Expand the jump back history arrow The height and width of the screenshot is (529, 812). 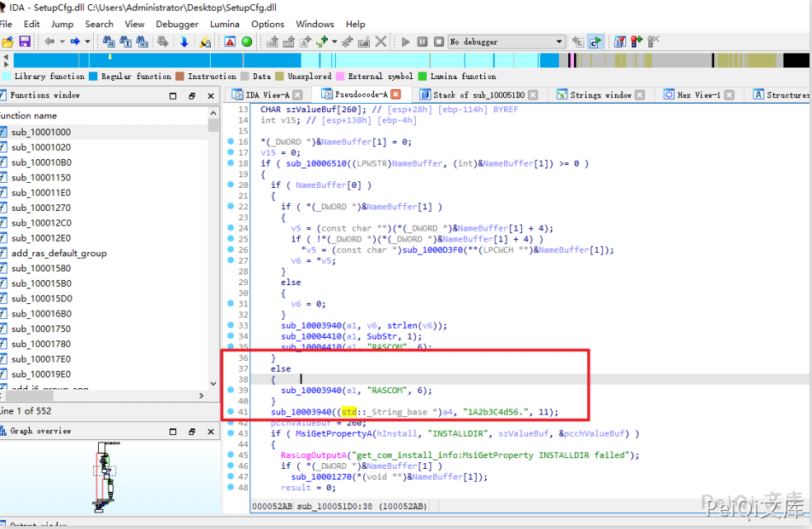pos(62,41)
